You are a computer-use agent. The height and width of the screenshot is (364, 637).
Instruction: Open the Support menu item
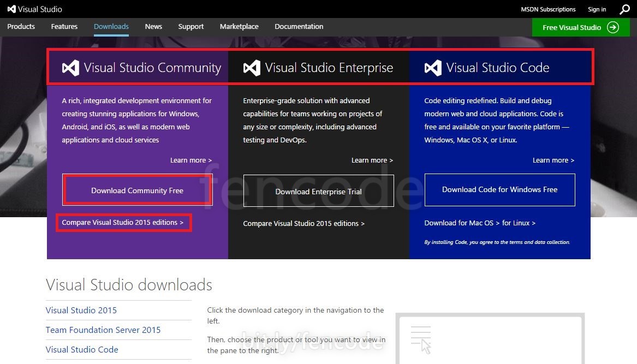(191, 26)
